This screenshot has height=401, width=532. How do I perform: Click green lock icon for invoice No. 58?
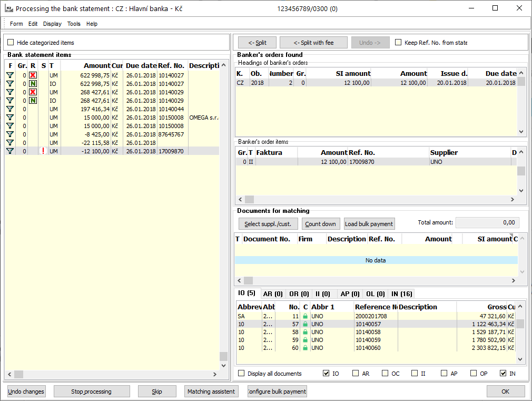tap(306, 332)
